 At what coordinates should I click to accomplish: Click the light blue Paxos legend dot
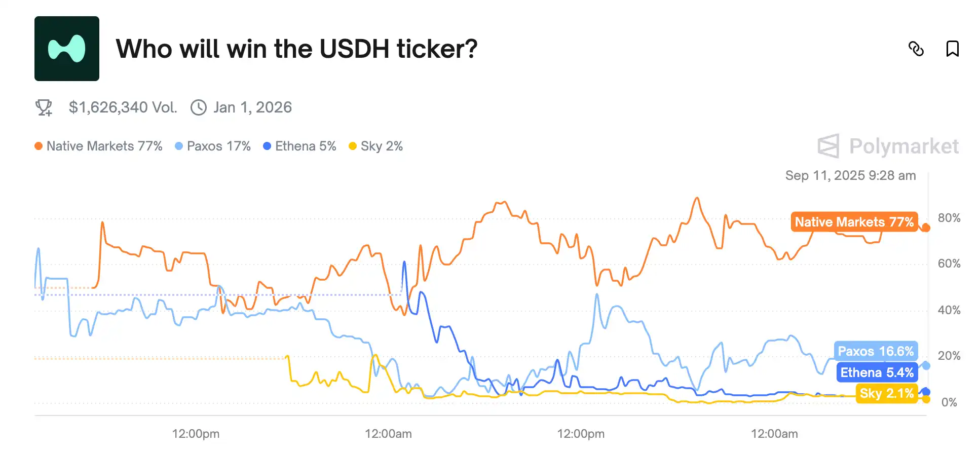(x=179, y=146)
